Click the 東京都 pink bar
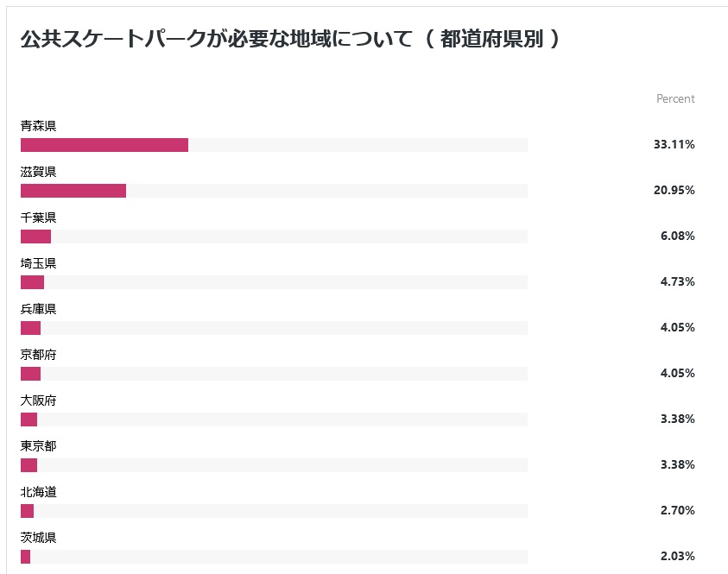728x574 pixels. coord(28,465)
